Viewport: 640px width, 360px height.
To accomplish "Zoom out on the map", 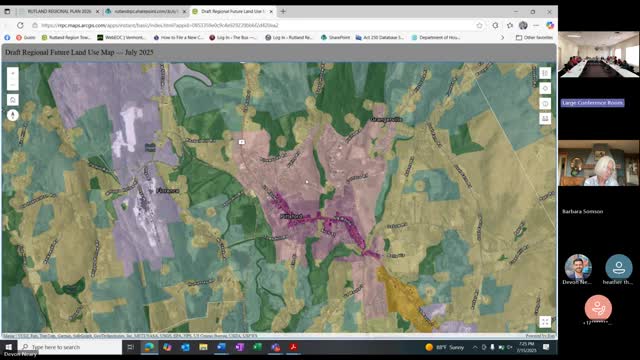I will (x=13, y=84).
